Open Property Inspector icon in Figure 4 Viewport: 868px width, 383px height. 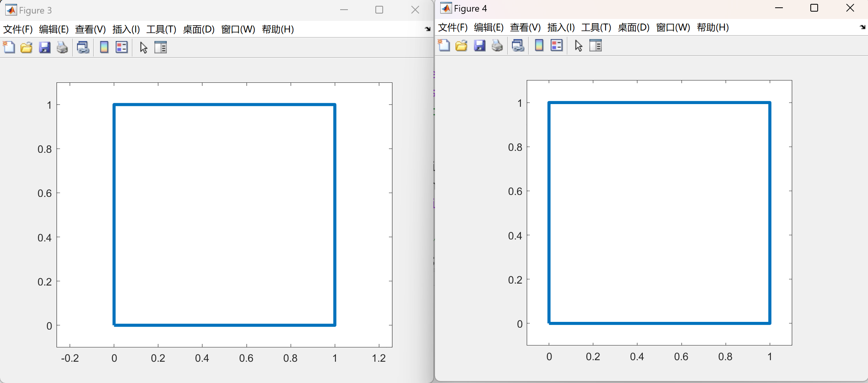[x=596, y=45]
